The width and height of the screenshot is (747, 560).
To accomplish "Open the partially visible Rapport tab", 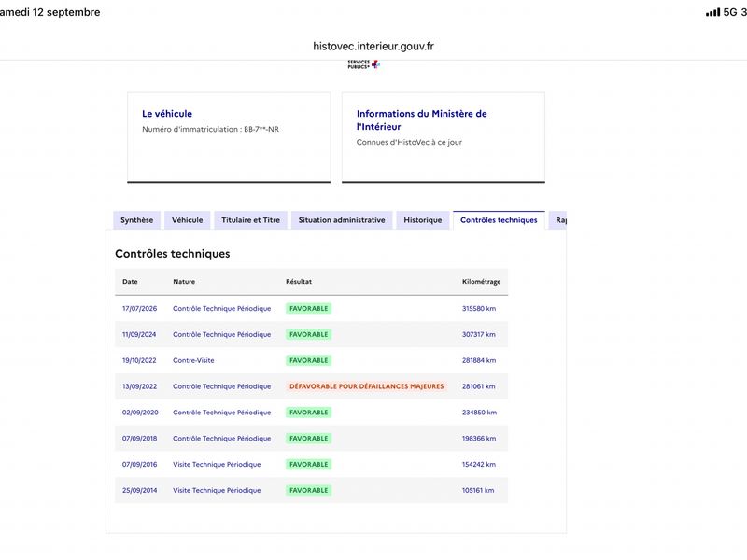I will click(x=557, y=220).
